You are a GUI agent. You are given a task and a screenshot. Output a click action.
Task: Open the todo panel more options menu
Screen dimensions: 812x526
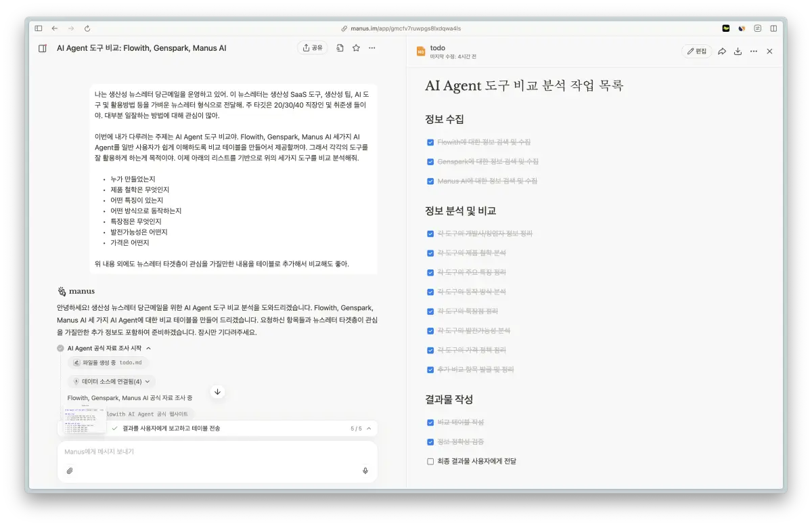coord(754,51)
